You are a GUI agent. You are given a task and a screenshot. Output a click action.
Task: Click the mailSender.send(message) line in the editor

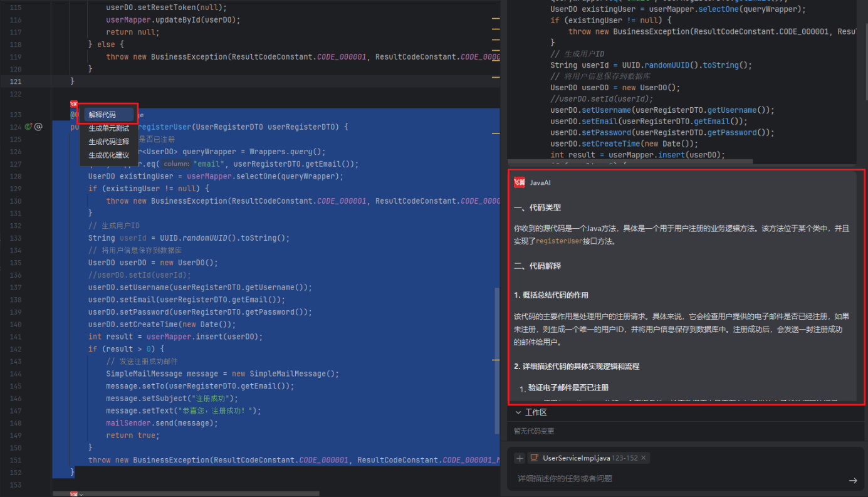pos(162,423)
